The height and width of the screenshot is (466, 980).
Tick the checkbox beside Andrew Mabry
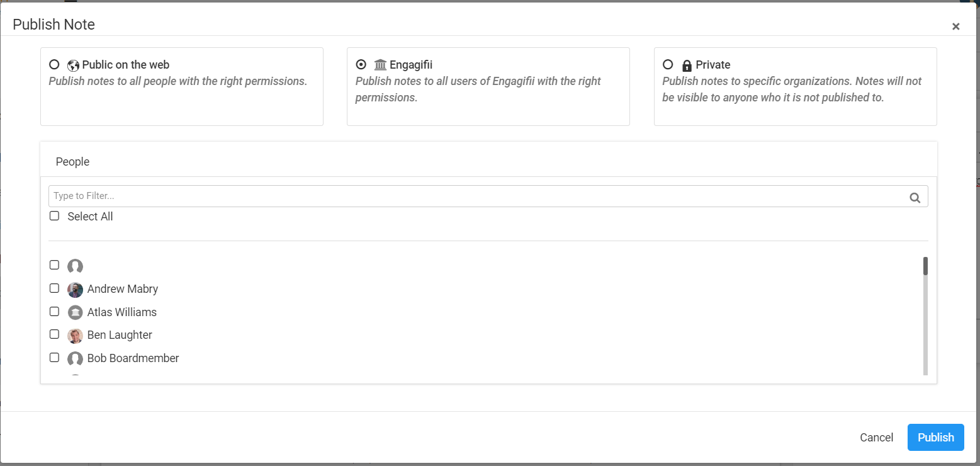tap(54, 288)
